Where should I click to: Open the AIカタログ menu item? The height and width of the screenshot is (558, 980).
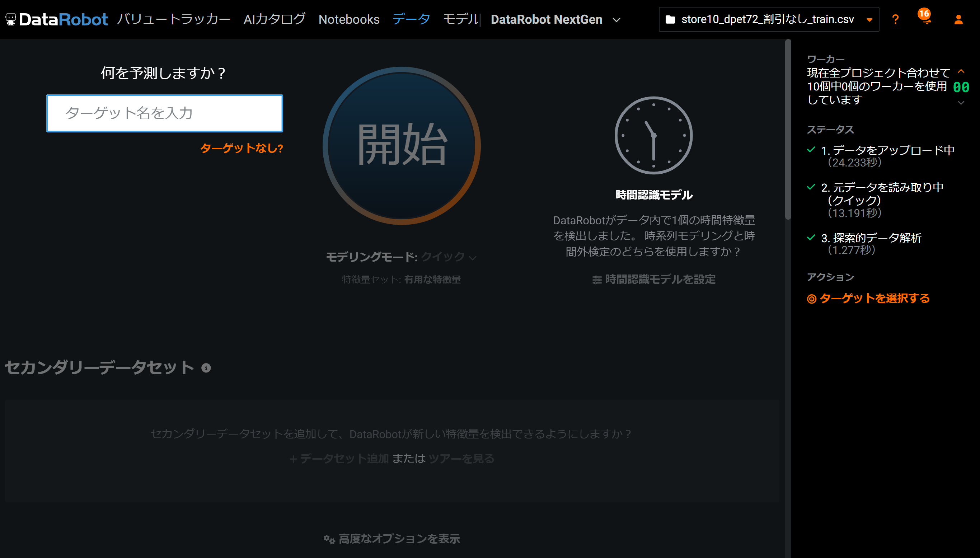(274, 19)
